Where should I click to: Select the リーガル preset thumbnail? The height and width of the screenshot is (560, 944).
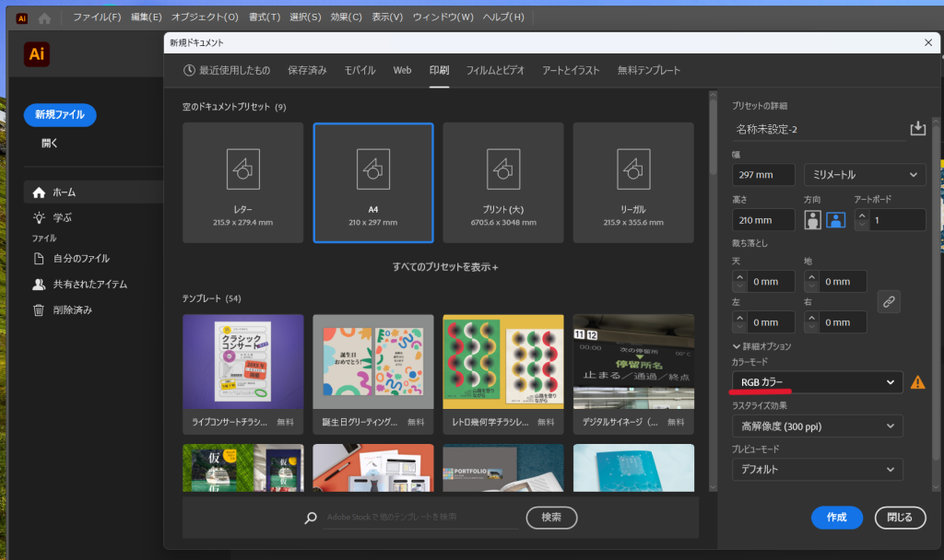pos(632,182)
